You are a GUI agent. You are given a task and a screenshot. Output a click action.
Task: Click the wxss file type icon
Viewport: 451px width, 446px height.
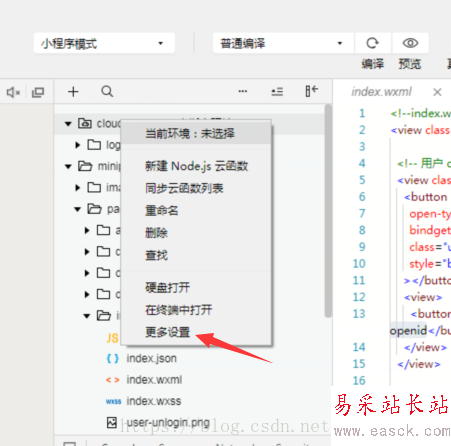pyautogui.click(x=113, y=402)
